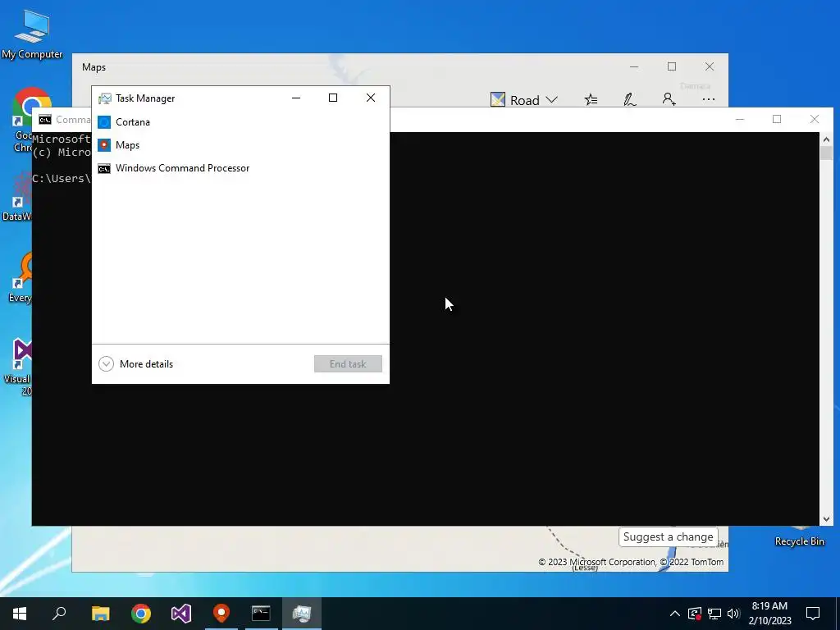Open saved places favorites icon in Maps

tap(591, 99)
